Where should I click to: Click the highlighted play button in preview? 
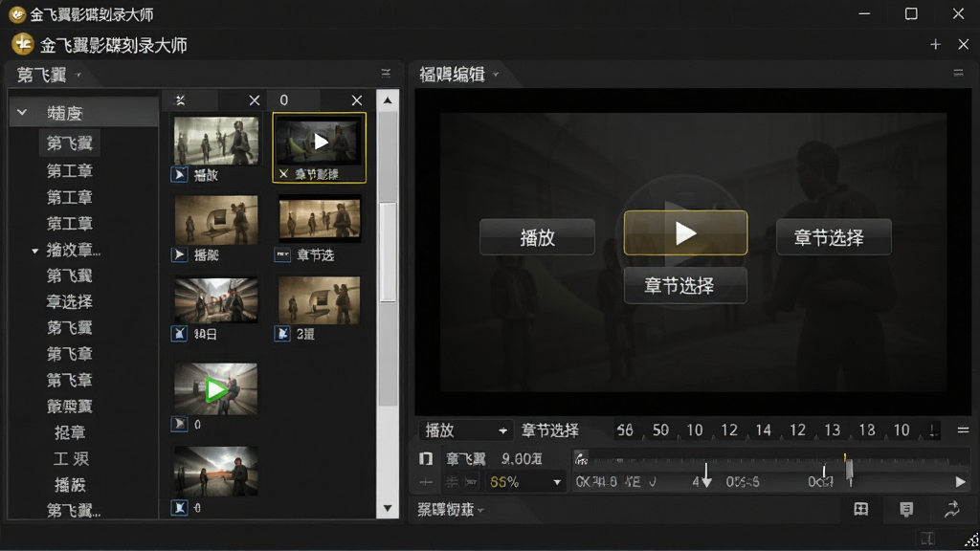pyautogui.click(x=685, y=232)
